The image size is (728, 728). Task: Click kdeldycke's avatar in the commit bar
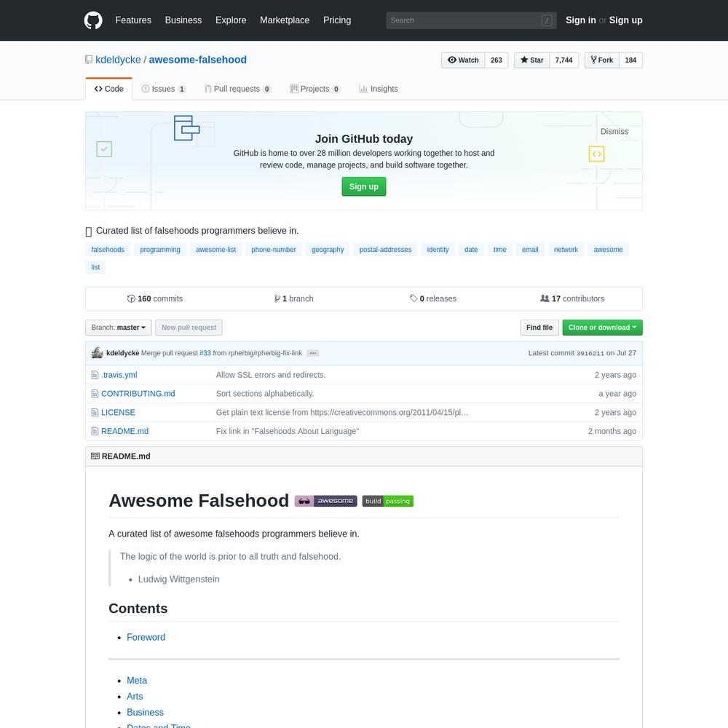coord(97,353)
